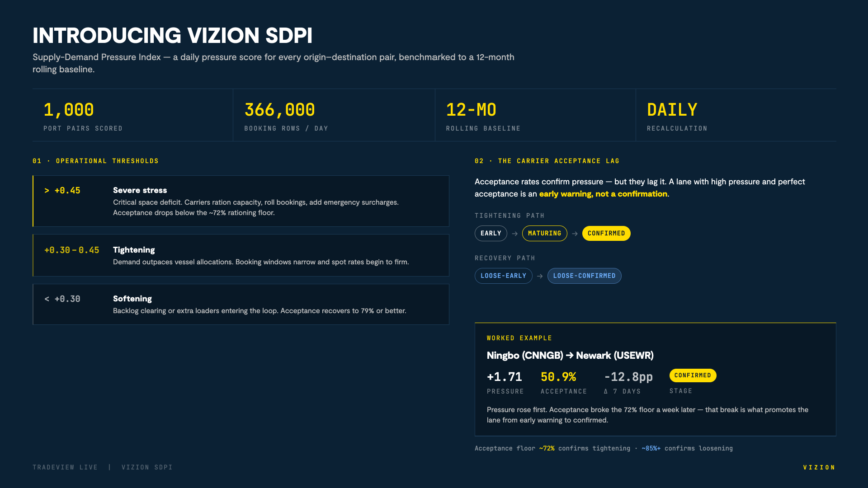Click the WORKED EXAMPLE label
Image resolution: width=868 pixels, height=488 pixels.
tap(519, 338)
